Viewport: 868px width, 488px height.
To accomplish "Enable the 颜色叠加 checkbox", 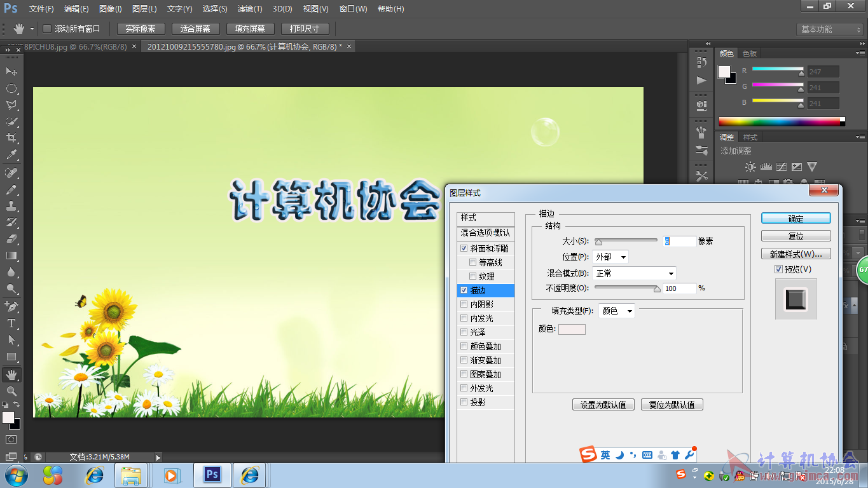I will click(x=464, y=346).
